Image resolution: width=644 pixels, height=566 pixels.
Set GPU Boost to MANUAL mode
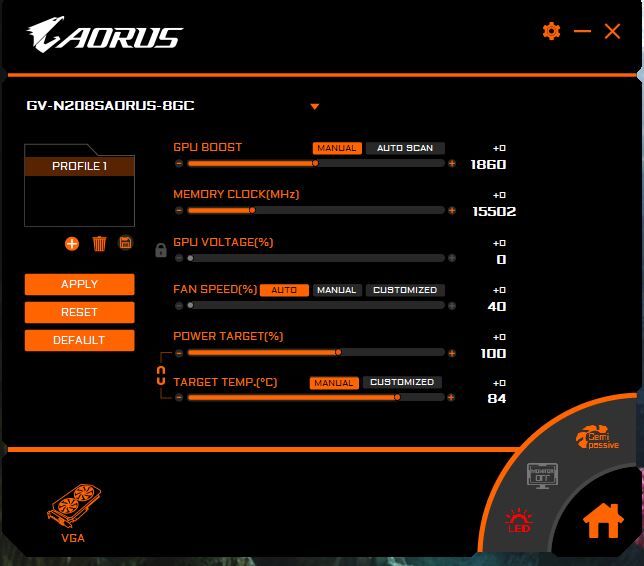[x=337, y=148]
